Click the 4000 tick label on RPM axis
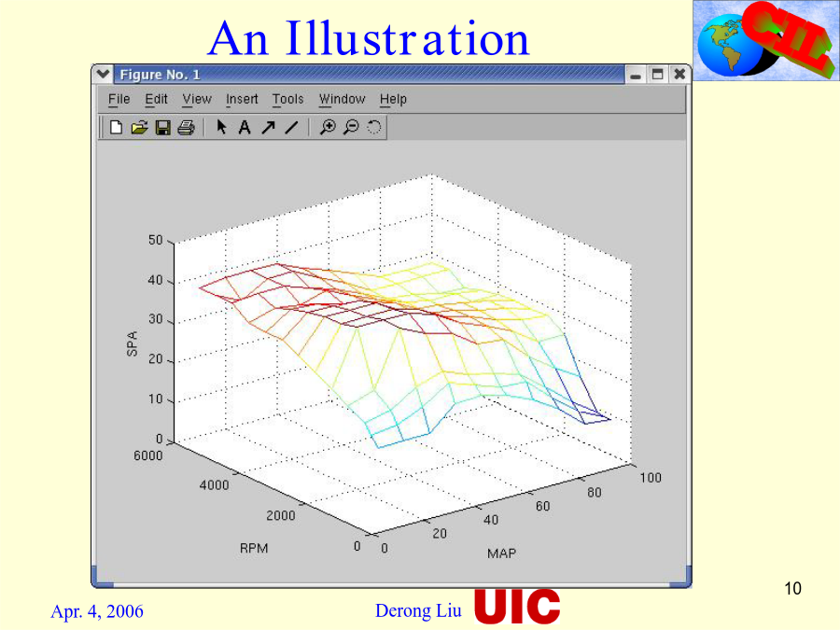 coord(215,485)
